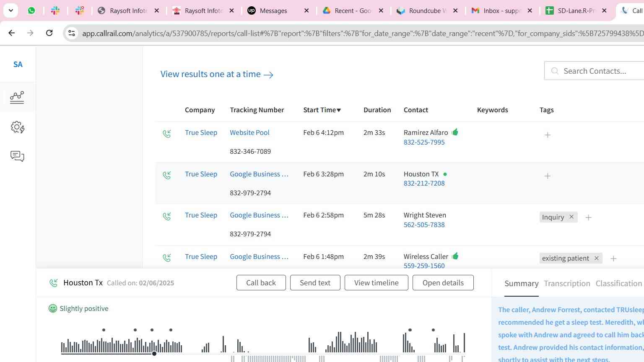Click the Send text button
644x362 pixels.
pyautogui.click(x=315, y=283)
